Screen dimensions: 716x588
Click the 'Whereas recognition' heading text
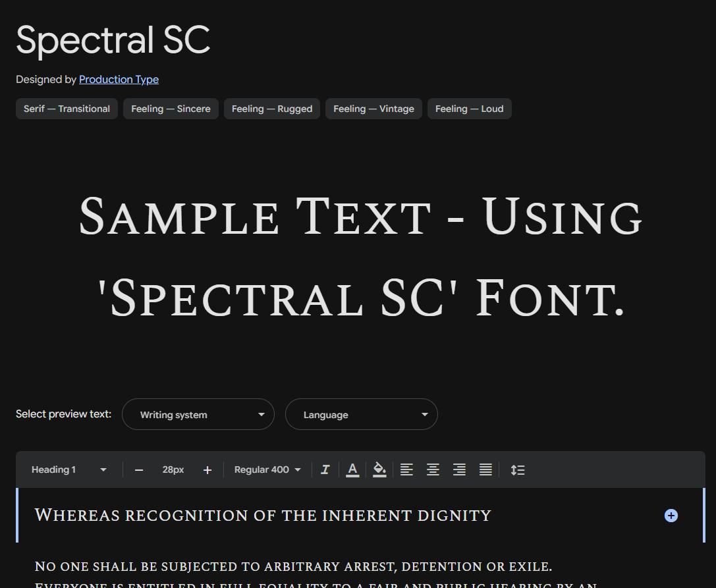click(263, 516)
